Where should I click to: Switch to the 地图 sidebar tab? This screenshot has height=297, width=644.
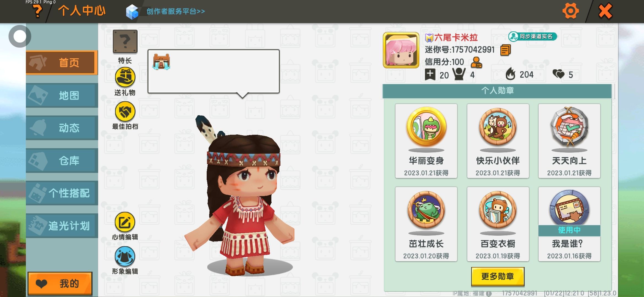[x=62, y=95]
